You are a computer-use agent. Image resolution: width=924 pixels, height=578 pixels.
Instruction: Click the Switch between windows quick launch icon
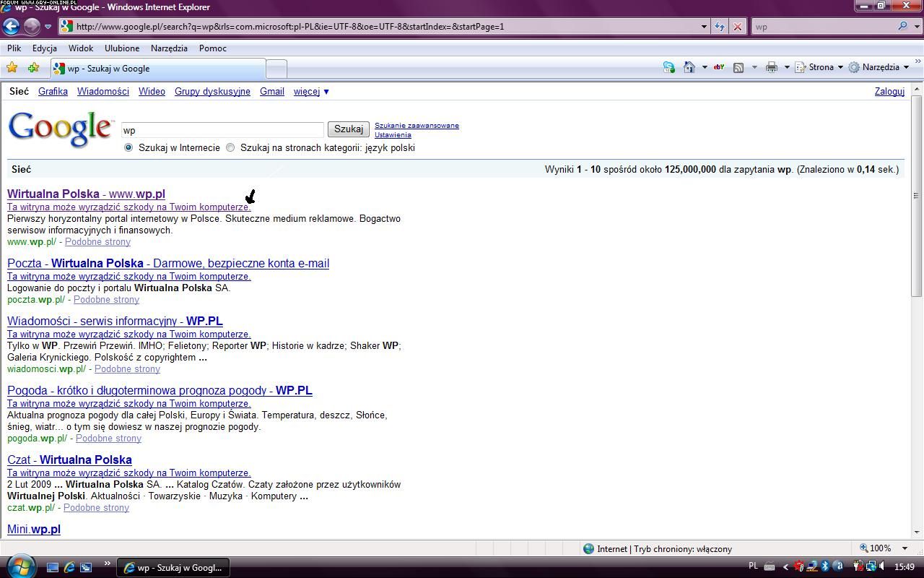tap(86, 567)
